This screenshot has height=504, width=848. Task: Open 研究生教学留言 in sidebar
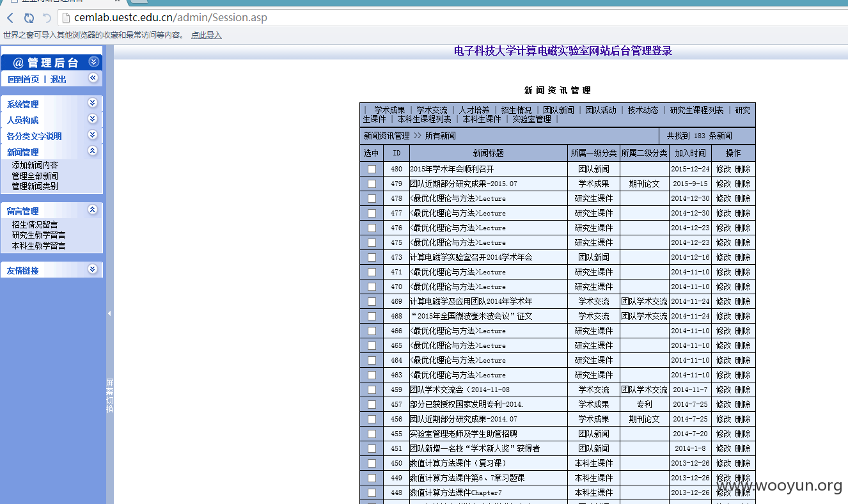[x=38, y=235]
